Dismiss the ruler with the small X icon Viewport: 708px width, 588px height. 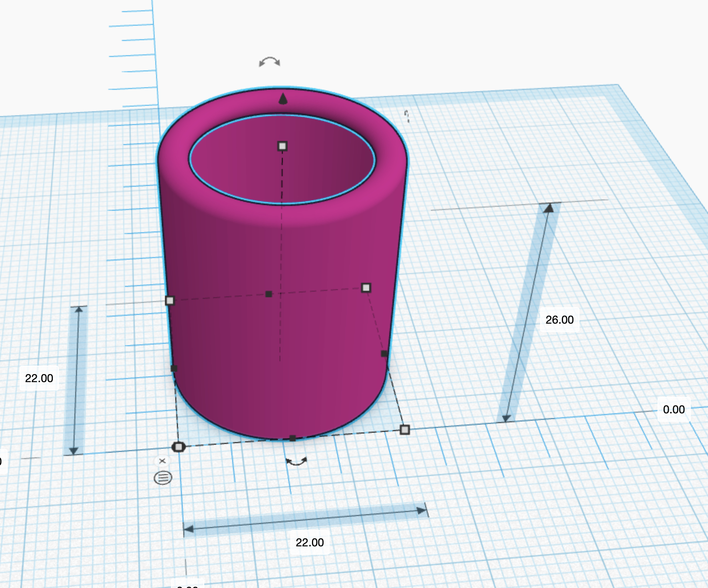pos(162,461)
